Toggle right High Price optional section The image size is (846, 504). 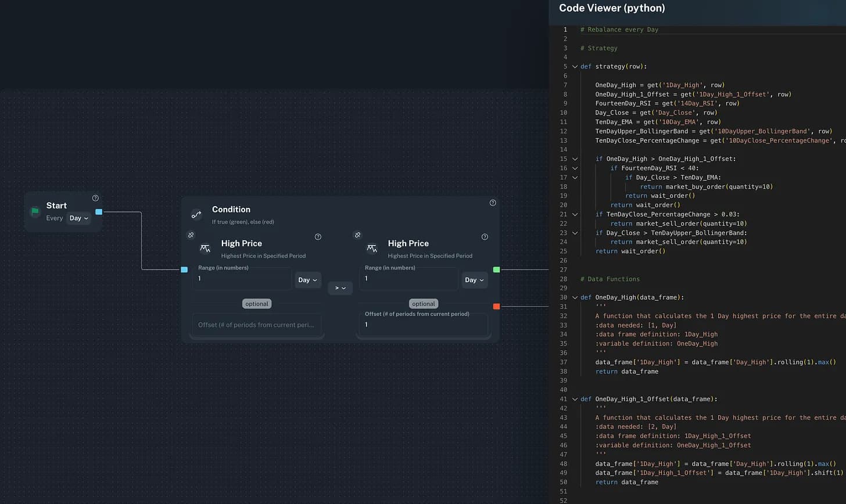click(x=423, y=304)
